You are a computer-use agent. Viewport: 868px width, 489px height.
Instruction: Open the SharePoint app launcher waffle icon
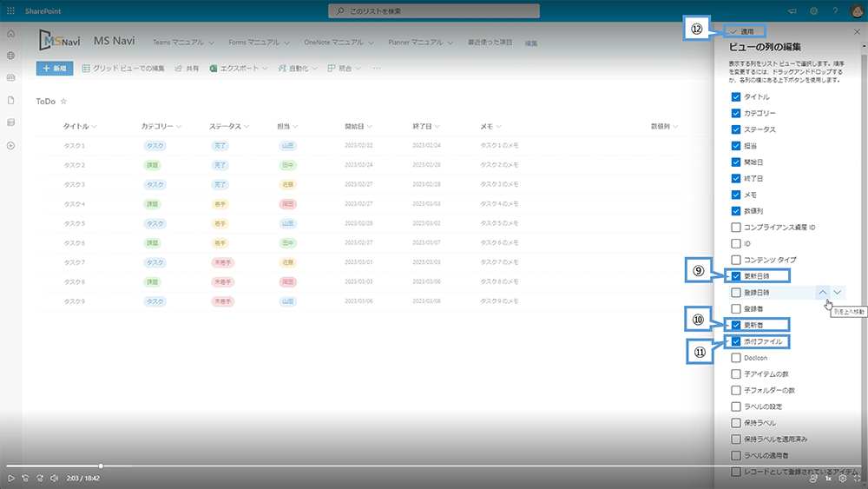pos(10,10)
